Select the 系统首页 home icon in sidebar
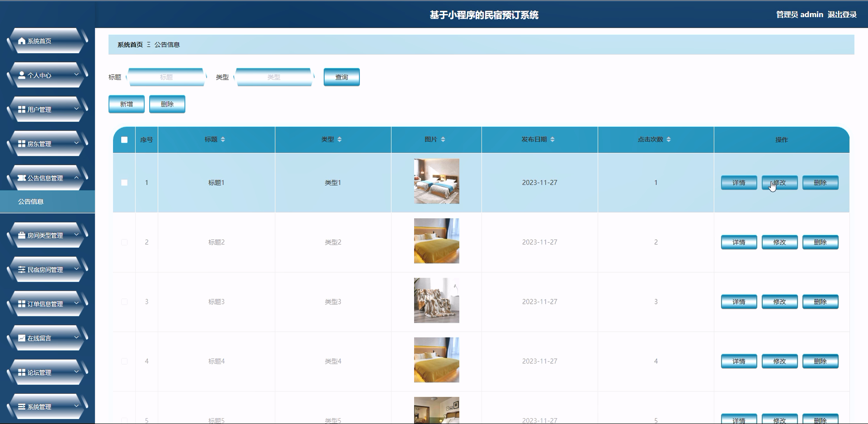The height and width of the screenshot is (424, 868). pyautogui.click(x=20, y=41)
